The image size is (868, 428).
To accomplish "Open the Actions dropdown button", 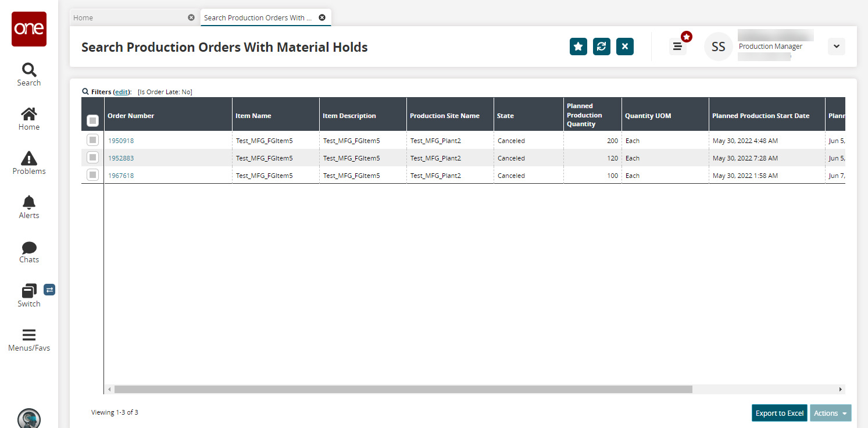I will (830, 413).
